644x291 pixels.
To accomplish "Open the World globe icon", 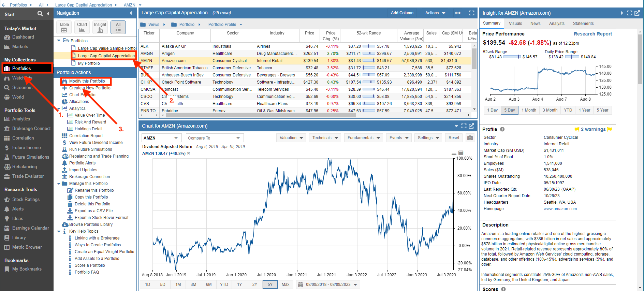I will click(7, 97).
